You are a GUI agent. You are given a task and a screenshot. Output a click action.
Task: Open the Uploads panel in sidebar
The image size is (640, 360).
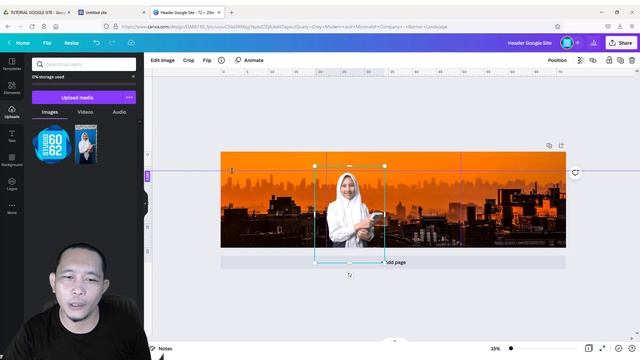(12, 111)
